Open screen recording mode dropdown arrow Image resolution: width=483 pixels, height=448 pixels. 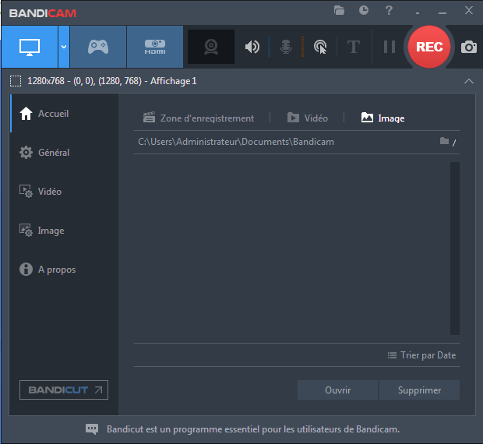tap(64, 47)
